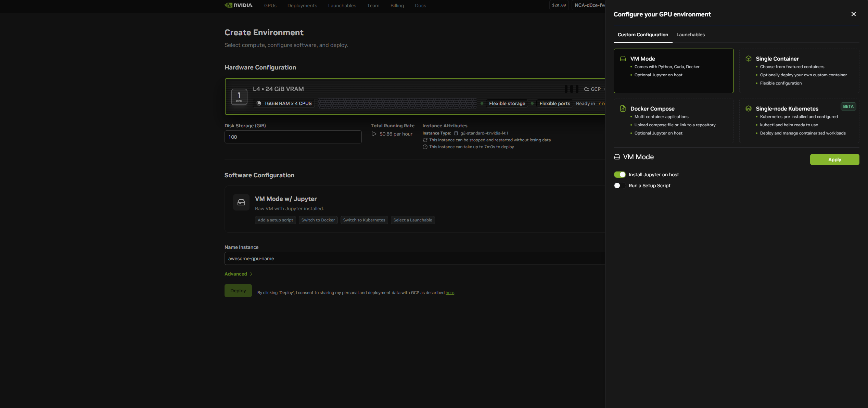Screen dimensions: 868x408
Task: Open the Deployments page
Action: point(302,5)
